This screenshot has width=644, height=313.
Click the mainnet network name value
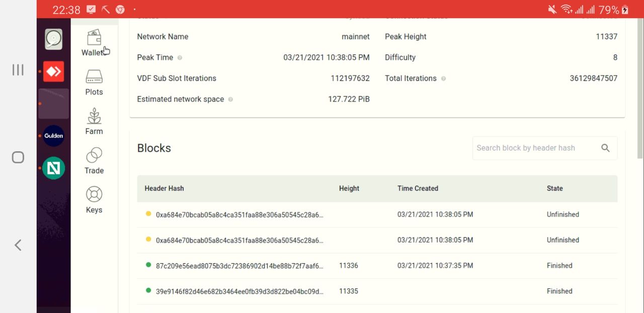356,37
